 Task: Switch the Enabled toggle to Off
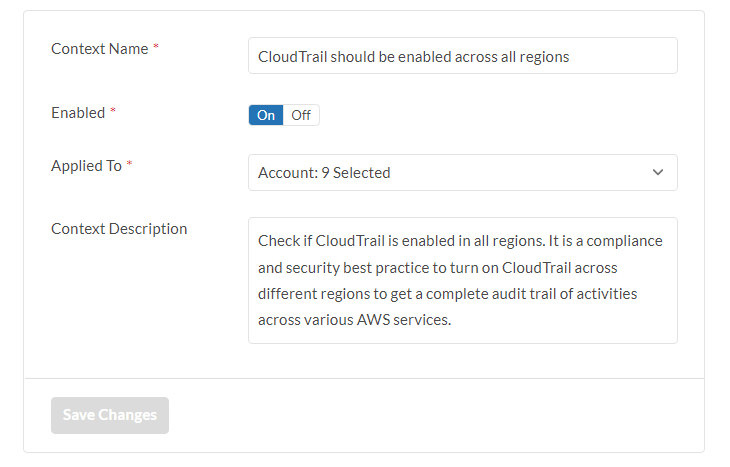301,115
